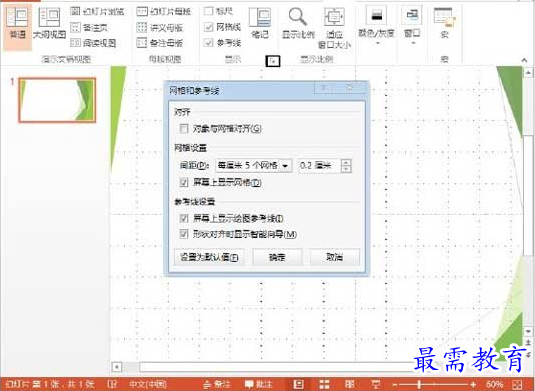Open the 讲义母版 handout master
The image size is (535, 391).
[x=160, y=27]
